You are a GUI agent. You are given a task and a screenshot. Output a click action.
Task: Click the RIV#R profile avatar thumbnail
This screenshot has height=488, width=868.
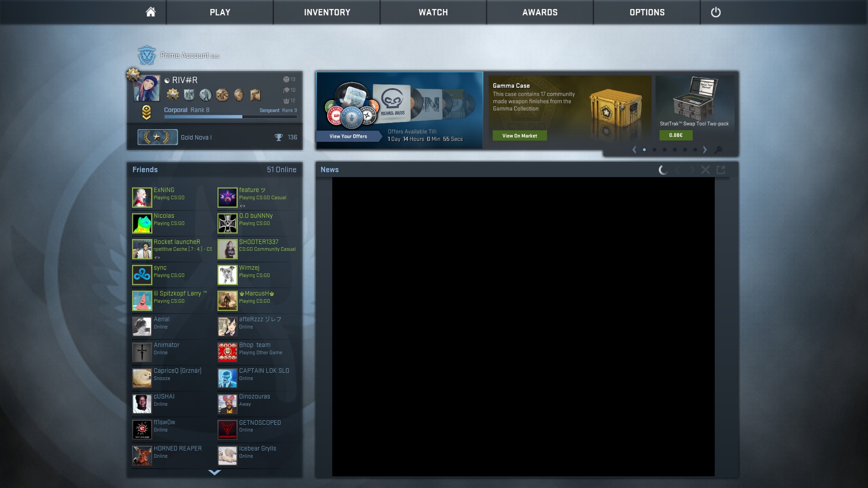click(147, 89)
